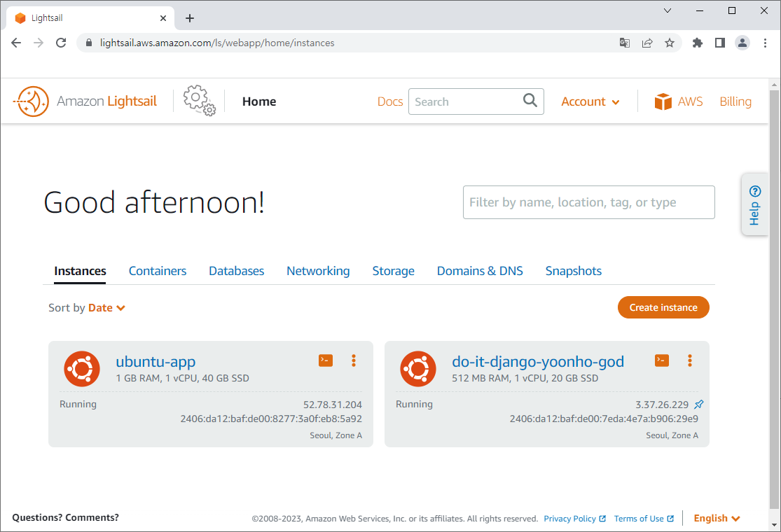
Task: Click the ubuntu-app Ubuntu logo
Action: (82, 369)
